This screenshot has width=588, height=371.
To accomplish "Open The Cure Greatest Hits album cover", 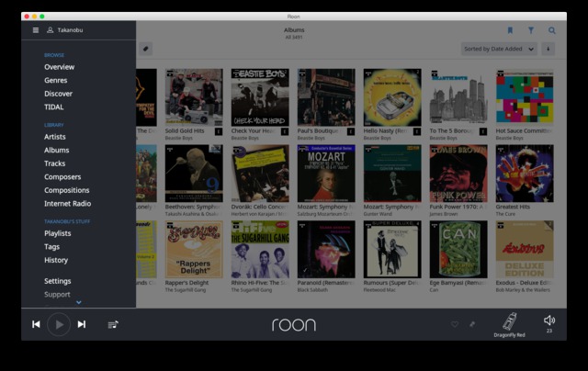I will pos(525,174).
